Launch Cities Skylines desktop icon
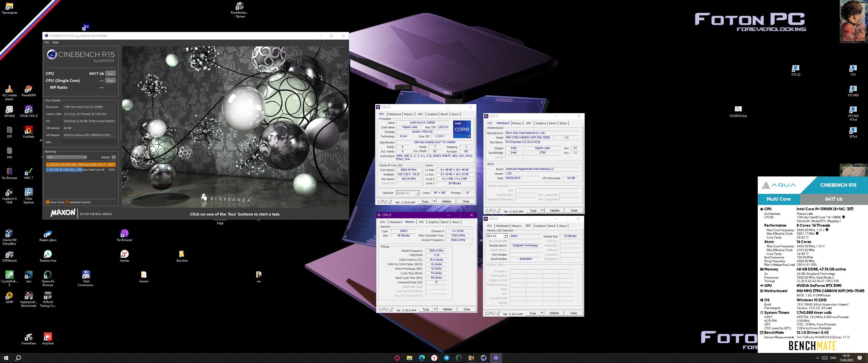Viewport: 868px width, 363px height. point(29,196)
